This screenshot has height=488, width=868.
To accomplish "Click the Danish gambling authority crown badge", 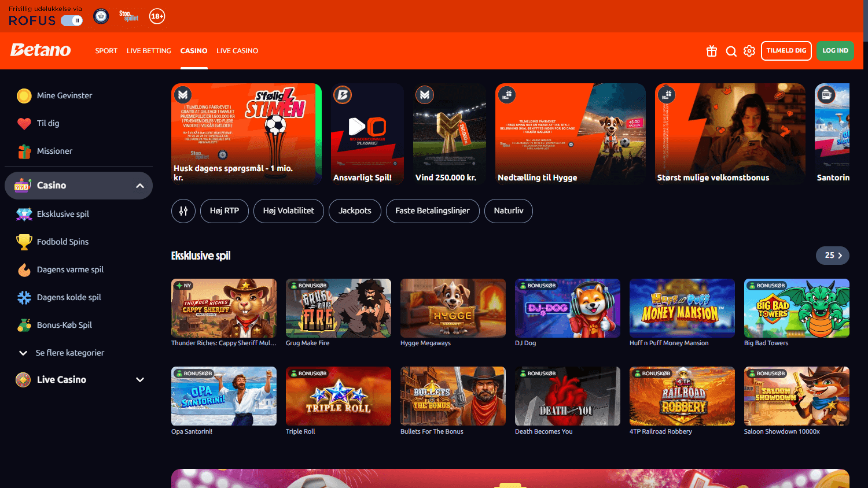I will click(101, 16).
